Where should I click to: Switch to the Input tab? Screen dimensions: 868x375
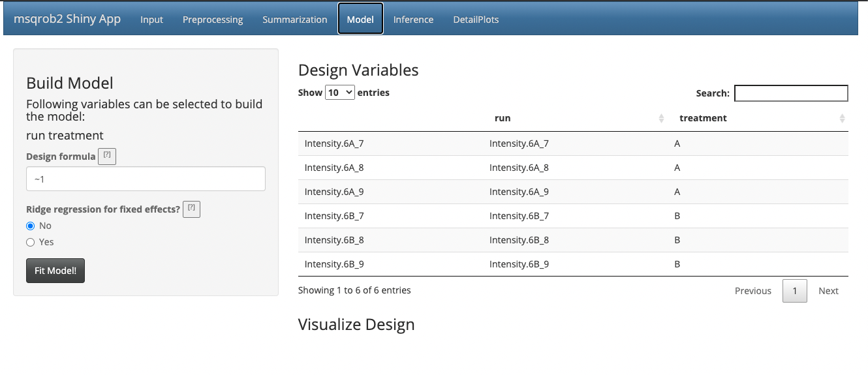tap(151, 20)
